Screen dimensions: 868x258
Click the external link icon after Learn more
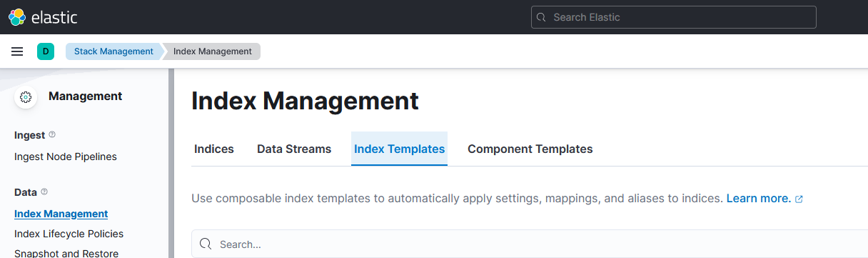[x=799, y=199]
